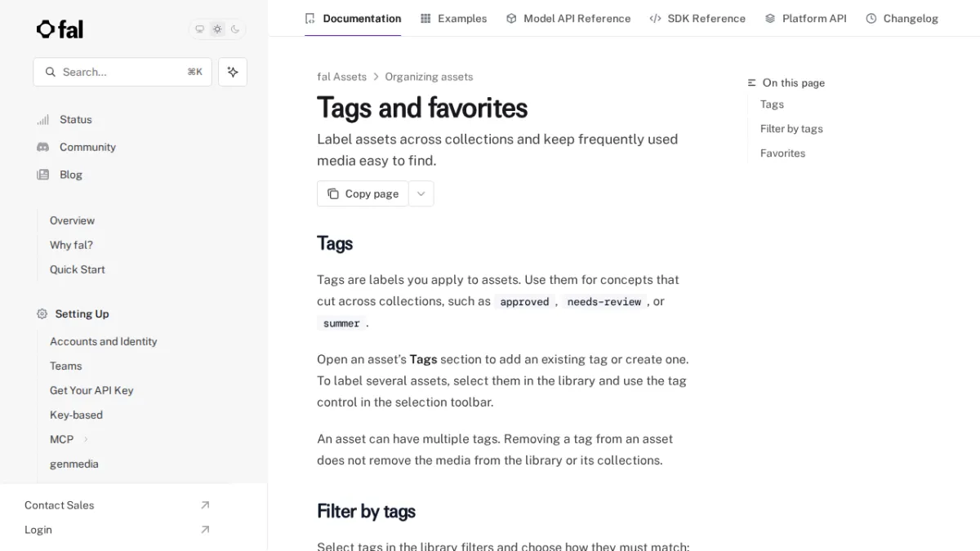Open Platform API tab
980x551 pixels.
pyautogui.click(x=806, y=18)
